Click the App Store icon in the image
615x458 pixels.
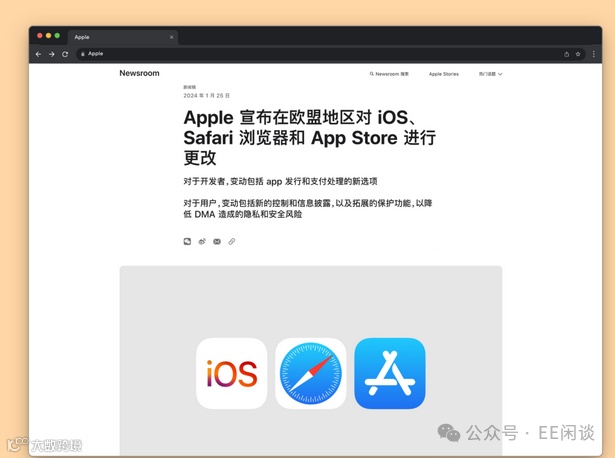point(390,373)
